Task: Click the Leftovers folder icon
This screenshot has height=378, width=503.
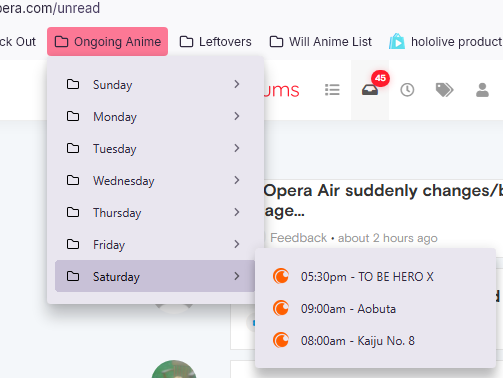Action: pyautogui.click(x=186, y=42)
